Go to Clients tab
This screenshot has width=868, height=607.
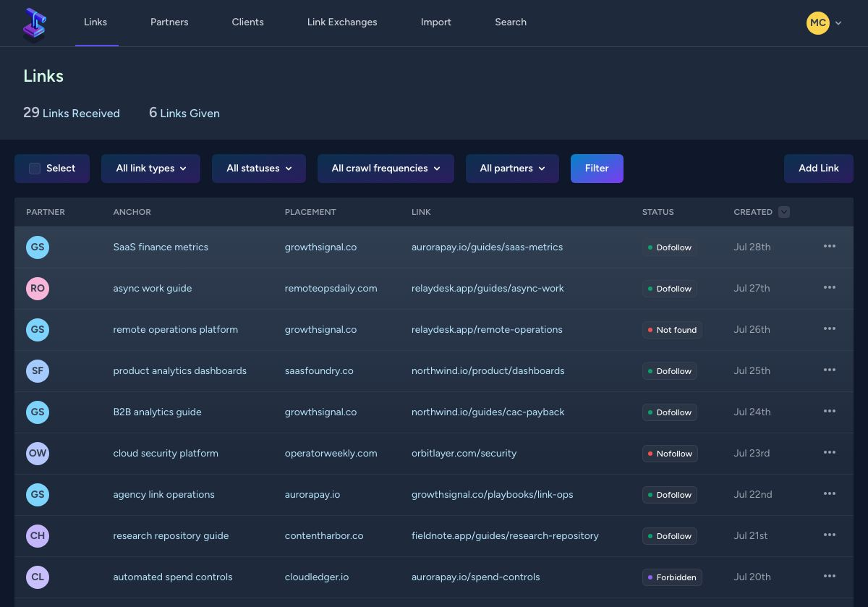pyautogui.click(x=248, y=22)
